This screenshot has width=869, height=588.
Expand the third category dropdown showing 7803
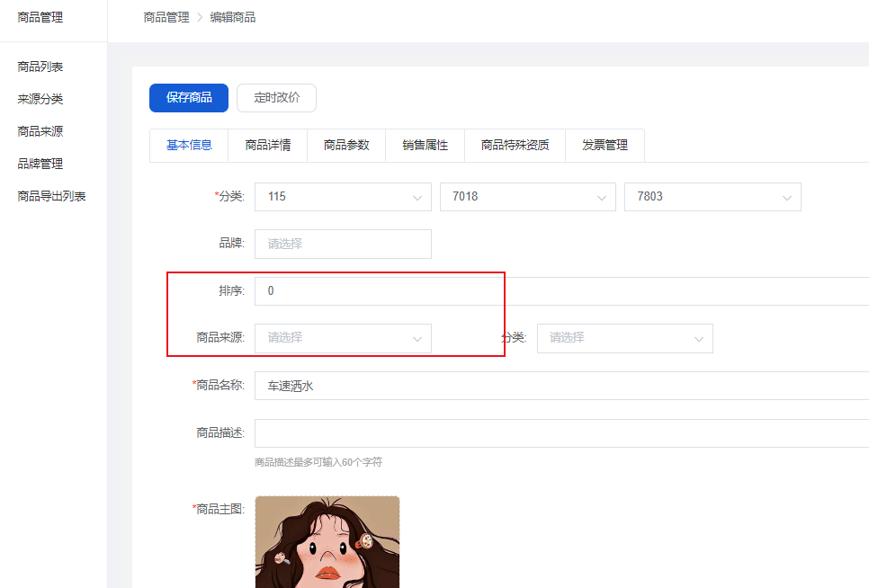[x=712, y=197]
